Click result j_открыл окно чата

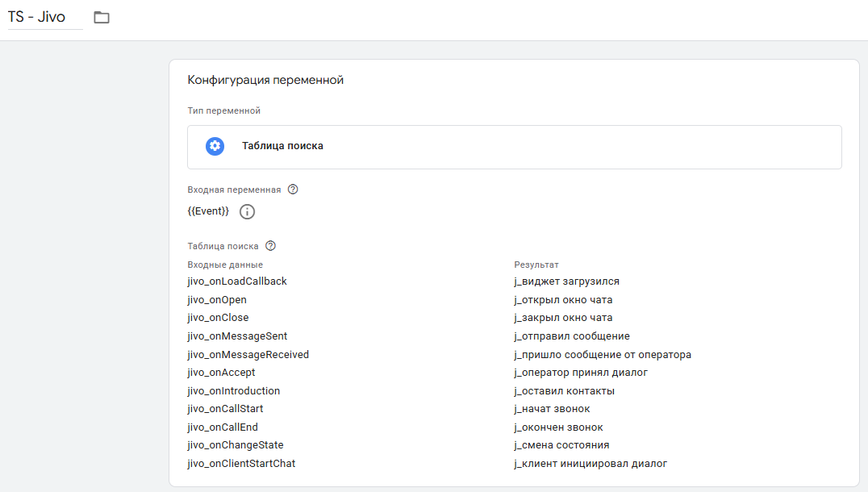point(563,299)
